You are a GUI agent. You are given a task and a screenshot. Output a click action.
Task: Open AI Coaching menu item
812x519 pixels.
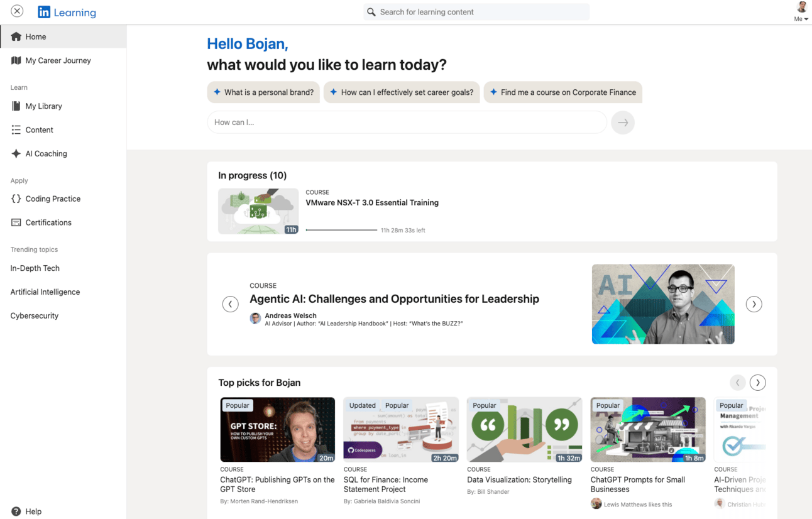point(63,154)
